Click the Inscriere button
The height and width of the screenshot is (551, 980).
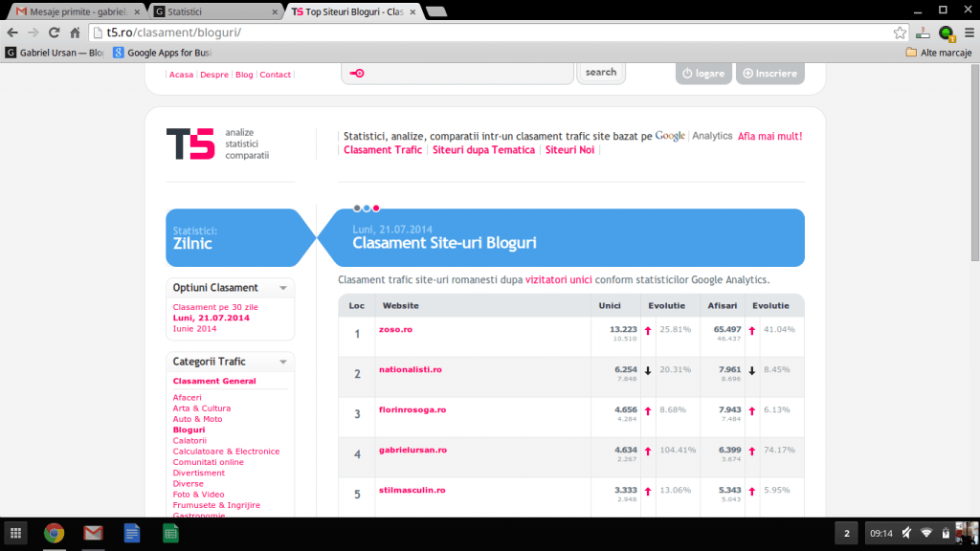770,73
